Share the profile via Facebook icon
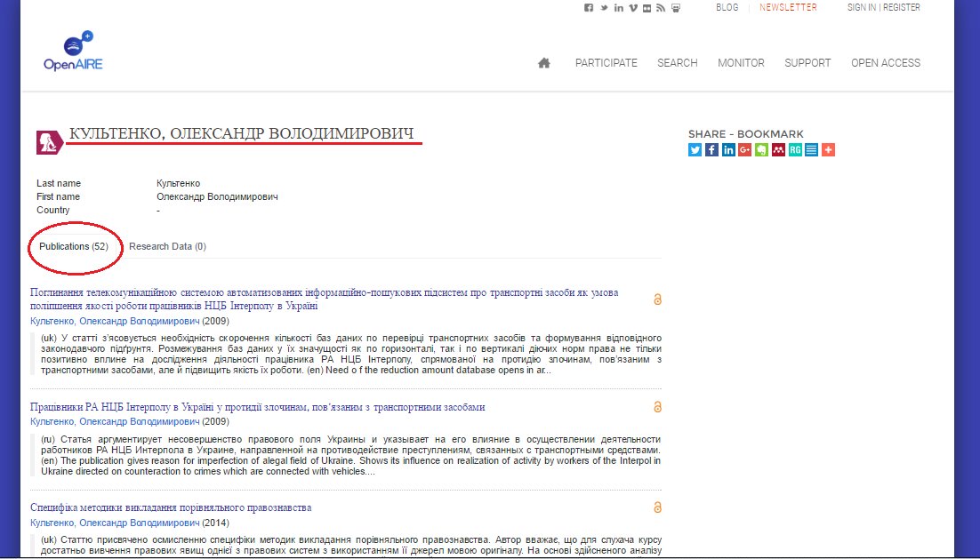This screenshot has width=980, height=559. (711, 149)
